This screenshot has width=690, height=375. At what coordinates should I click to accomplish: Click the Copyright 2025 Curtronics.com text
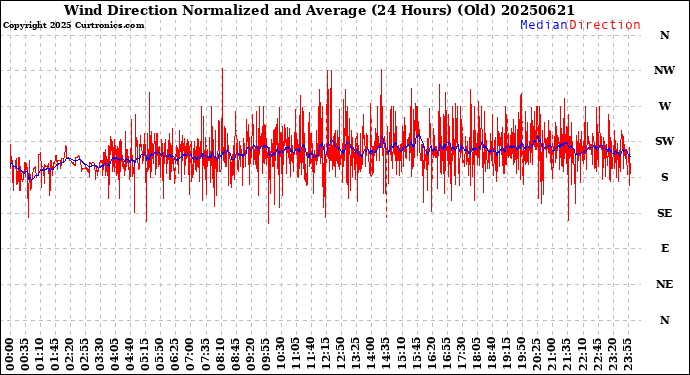(73, 26)
